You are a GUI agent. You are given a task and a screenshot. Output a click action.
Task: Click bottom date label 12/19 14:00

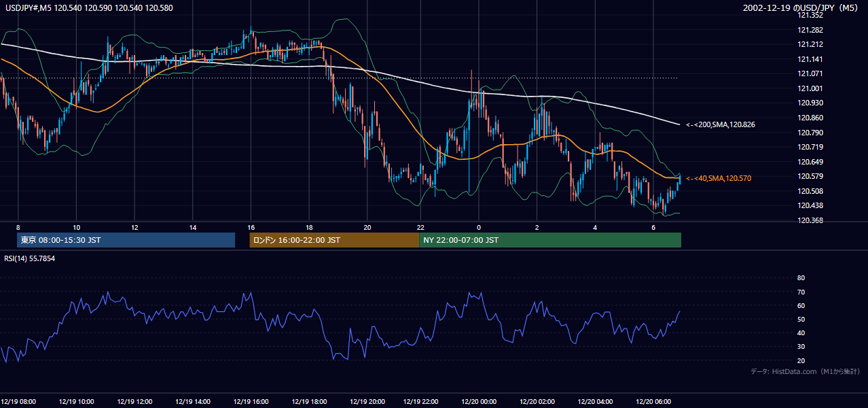(x=193, y=402)
